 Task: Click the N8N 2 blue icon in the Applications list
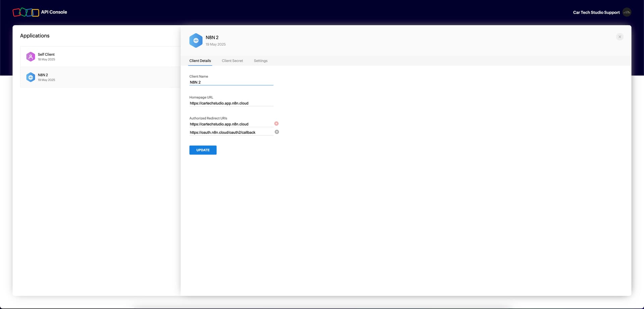pyautogui.click(x=31, y=77)
